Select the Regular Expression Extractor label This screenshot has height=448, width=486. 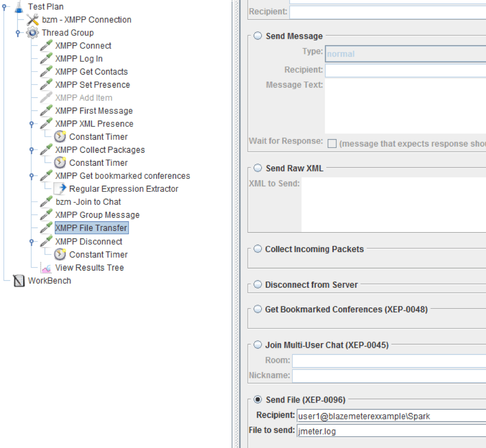[124, 189]
